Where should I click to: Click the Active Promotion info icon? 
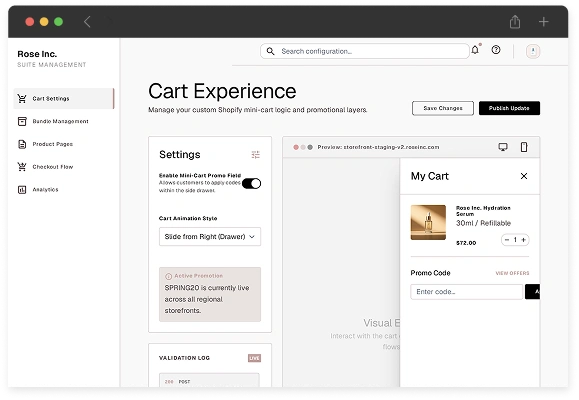tap(168, 276)
